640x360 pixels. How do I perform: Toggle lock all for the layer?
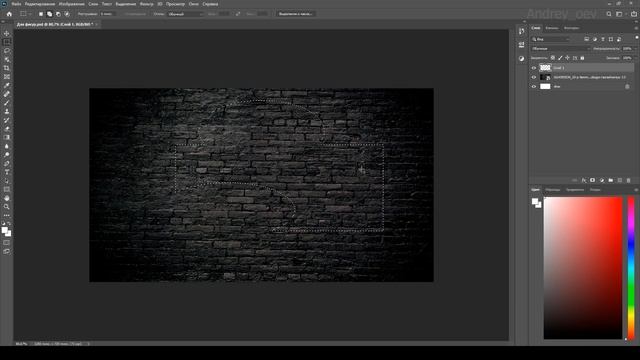[582, 58]
